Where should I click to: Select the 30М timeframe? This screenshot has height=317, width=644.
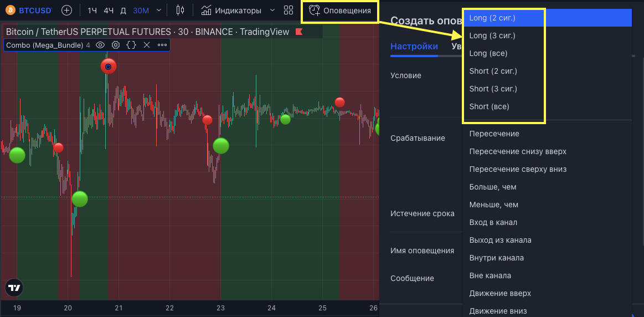coord(141,11)
